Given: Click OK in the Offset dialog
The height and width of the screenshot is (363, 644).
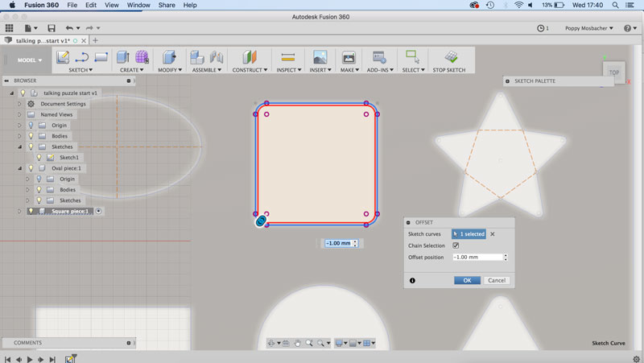Looking at the screenshot, I should 467,280.
